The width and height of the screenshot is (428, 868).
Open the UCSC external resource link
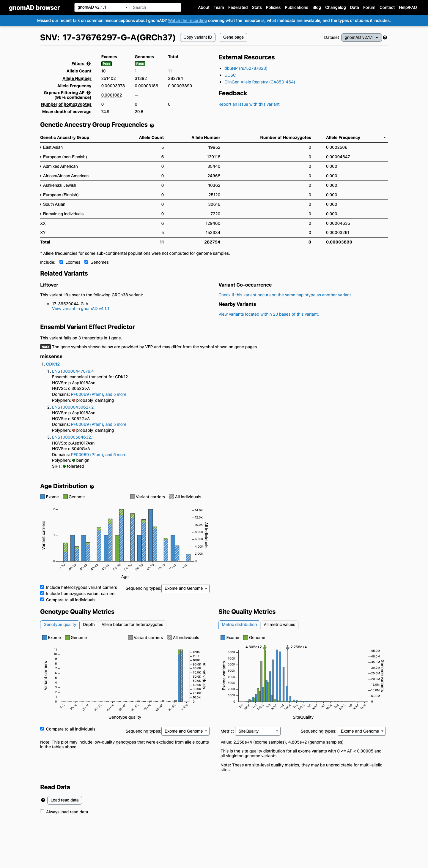[230, 75]
